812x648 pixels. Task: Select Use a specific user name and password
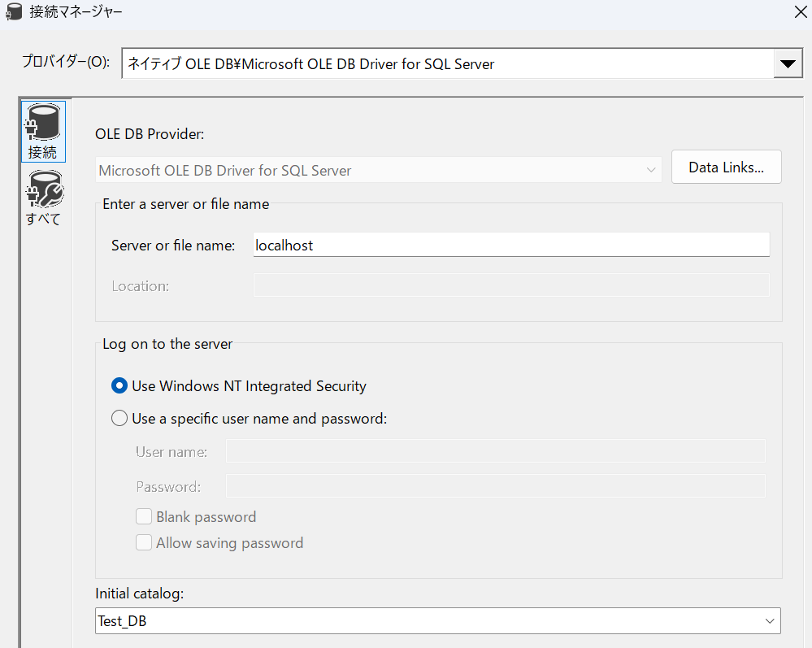pyautogui.click(x=249, y=418)
